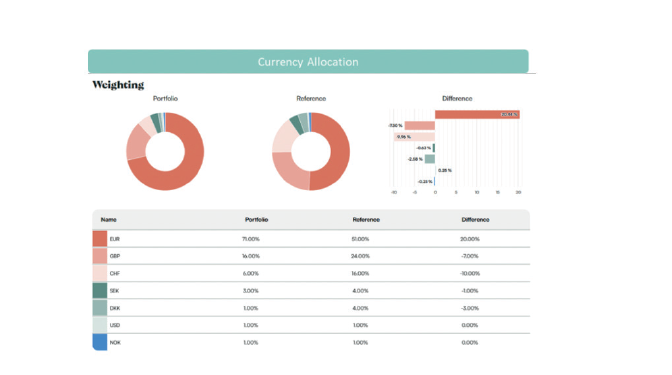
Task: Click the GBP negative difference bar
Action: click(x=420, y=126)
